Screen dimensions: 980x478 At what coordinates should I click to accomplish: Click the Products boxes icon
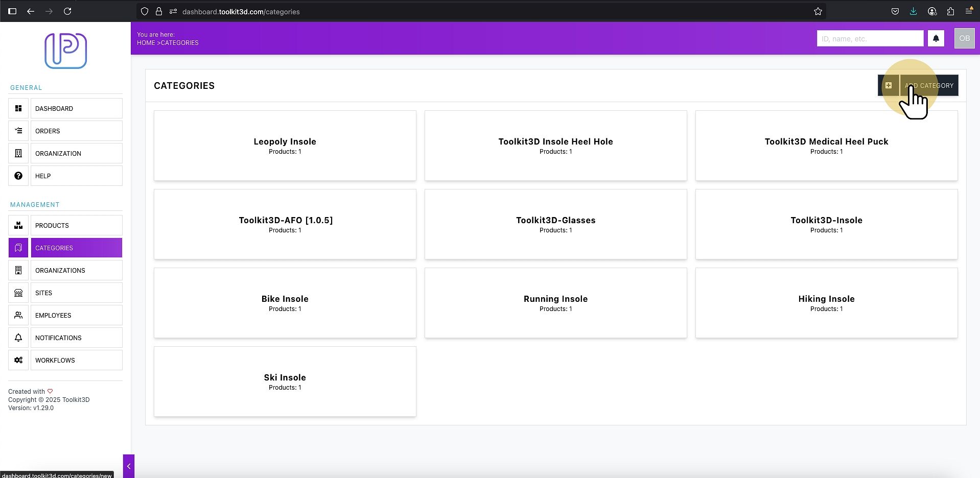tap(18, 225)
